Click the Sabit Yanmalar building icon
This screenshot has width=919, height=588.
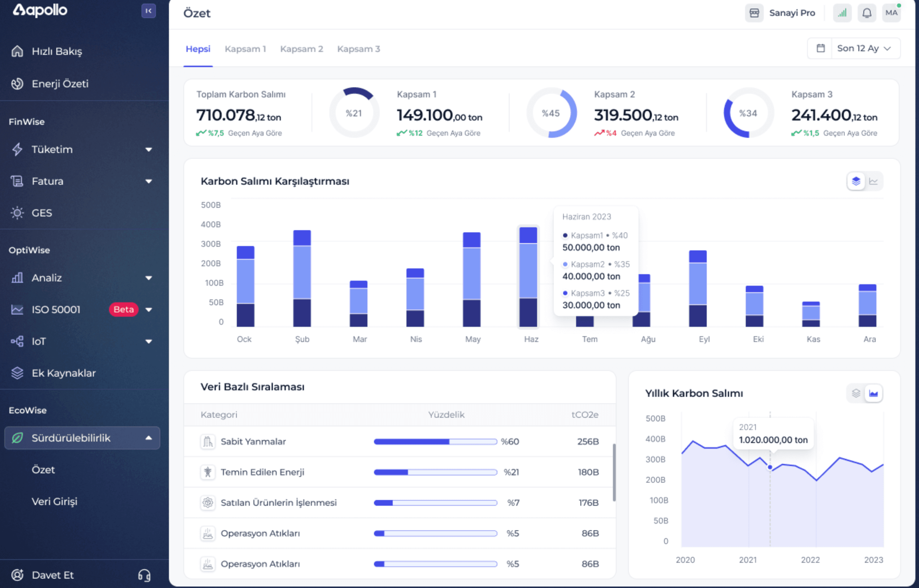[x=208, y=442]
